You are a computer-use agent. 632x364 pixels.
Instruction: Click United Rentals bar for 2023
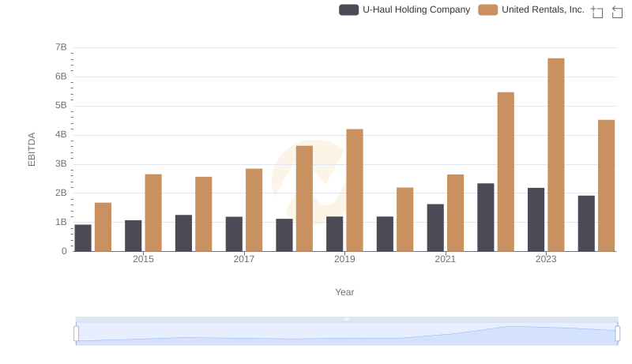[x=556, y=155]
